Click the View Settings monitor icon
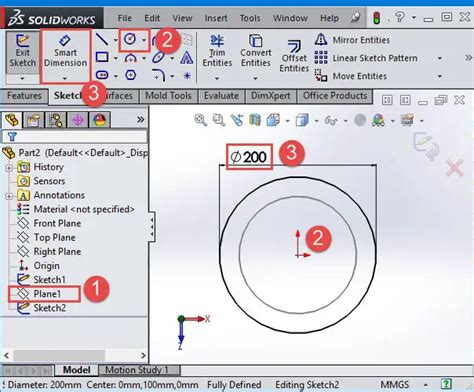The width and height of the screenshot is (474, 392). coord(407,120)
